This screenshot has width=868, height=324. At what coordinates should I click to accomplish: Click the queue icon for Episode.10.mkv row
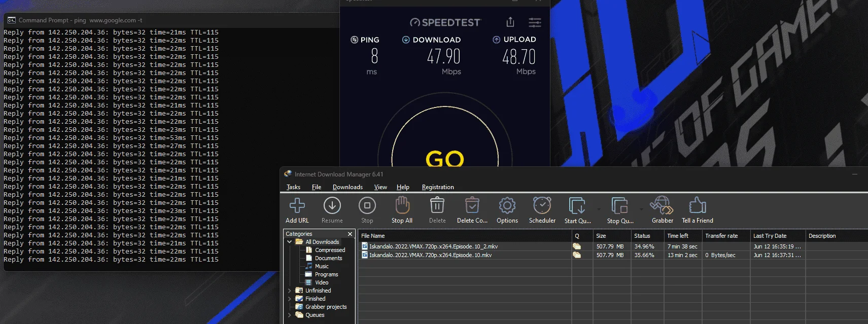pyautogui.click(x=577, y=255)
